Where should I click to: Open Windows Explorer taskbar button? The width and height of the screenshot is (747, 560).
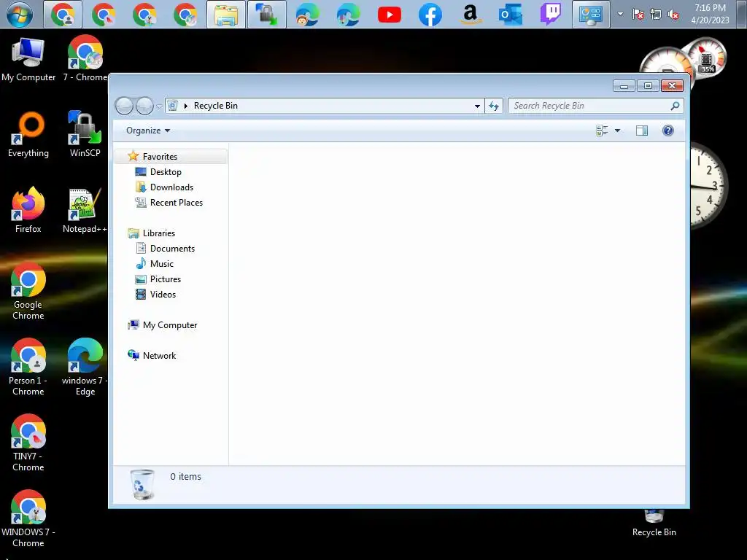(226, 15)
